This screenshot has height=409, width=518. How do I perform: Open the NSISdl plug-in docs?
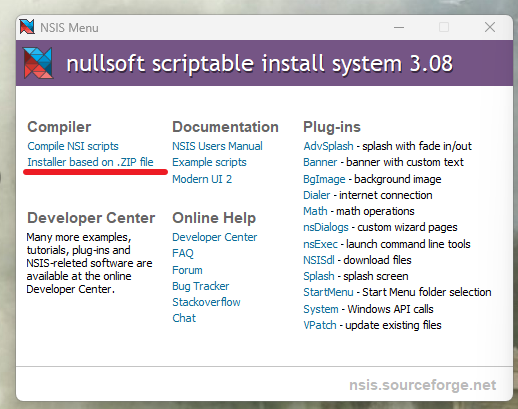click(x=319, y=260)
